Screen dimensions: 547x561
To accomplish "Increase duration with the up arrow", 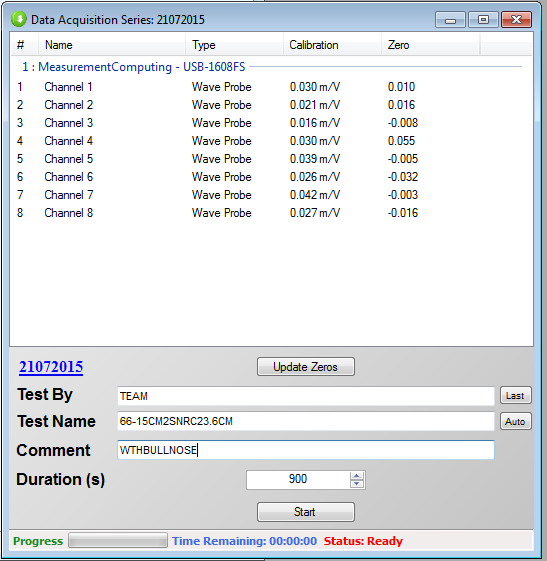I will click(x=357, y=476).
